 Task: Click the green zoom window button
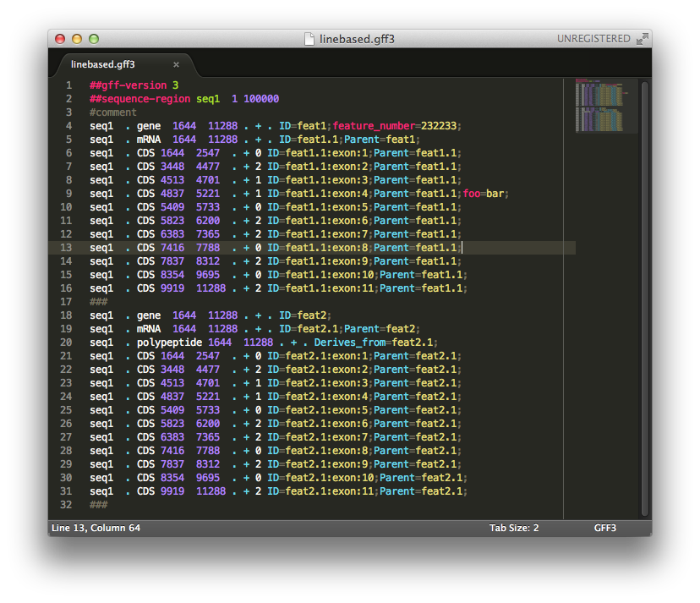pos(94,39)
